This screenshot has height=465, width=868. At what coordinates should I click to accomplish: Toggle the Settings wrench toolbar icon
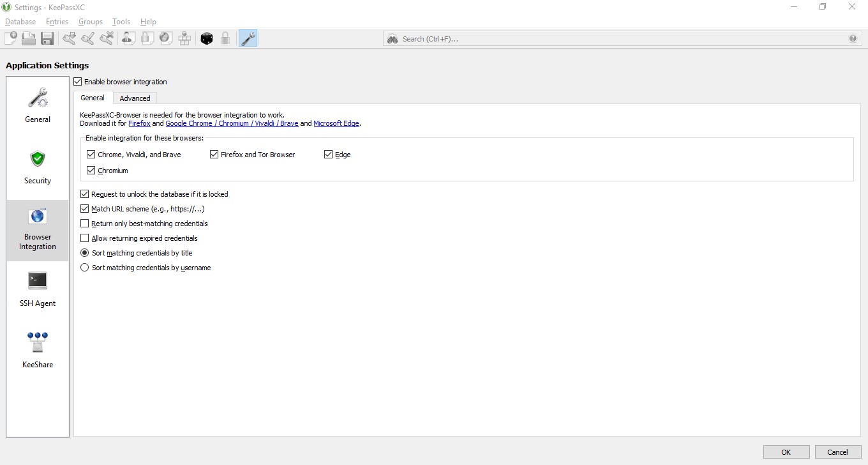click(248, 38)
